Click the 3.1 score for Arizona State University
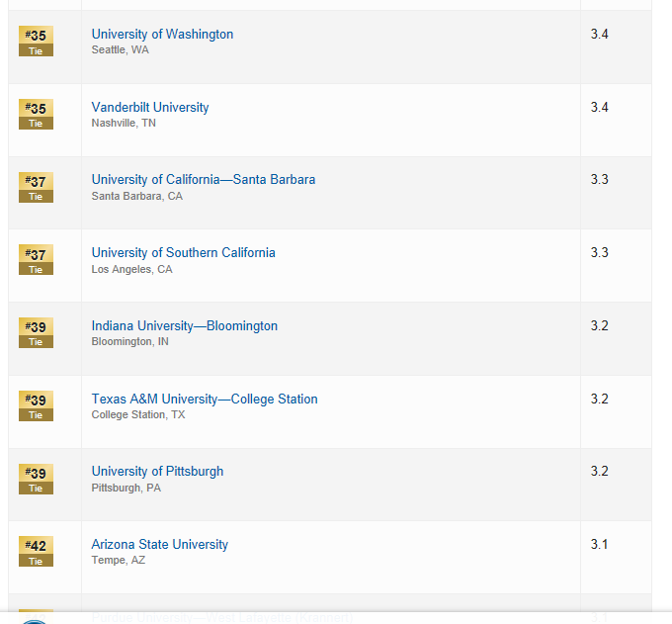This screenshot has width=672, height=624. [599, 544]
